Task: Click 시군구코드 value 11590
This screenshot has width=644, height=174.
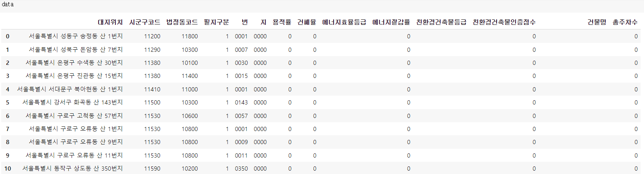Action: [x=152, y=169]
